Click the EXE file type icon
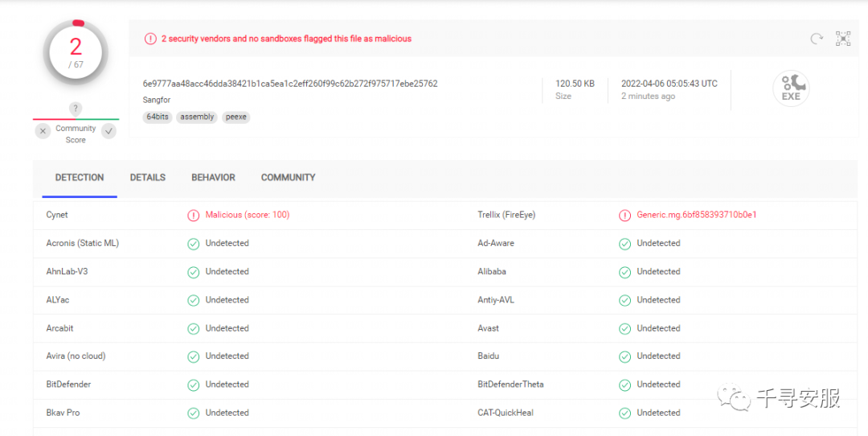The width and height of the screenshot is (868, 436). pos(791,88)
